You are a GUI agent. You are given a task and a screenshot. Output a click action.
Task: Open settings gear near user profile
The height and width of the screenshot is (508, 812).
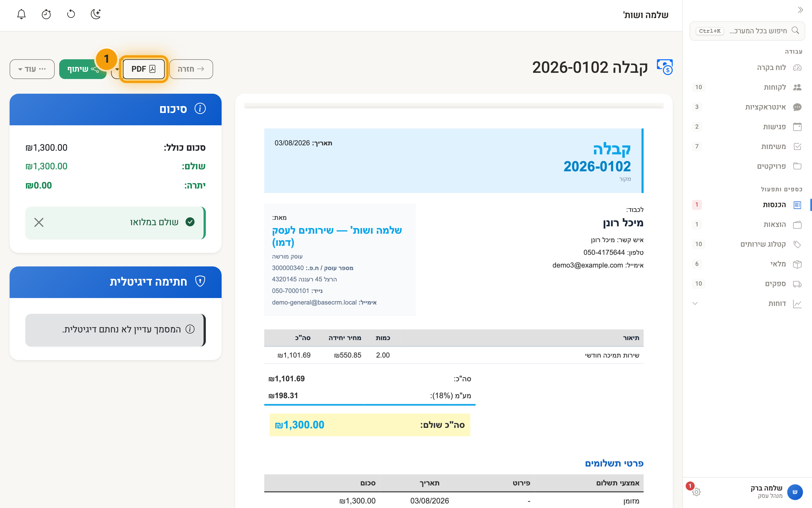coord(696,492)
